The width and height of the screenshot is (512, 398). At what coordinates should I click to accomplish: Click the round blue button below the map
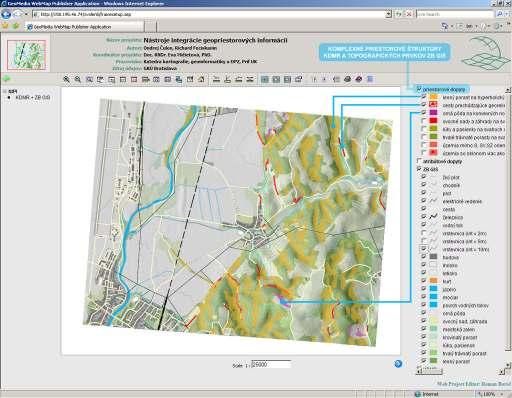pyautogui.click(x=398, y=364)
